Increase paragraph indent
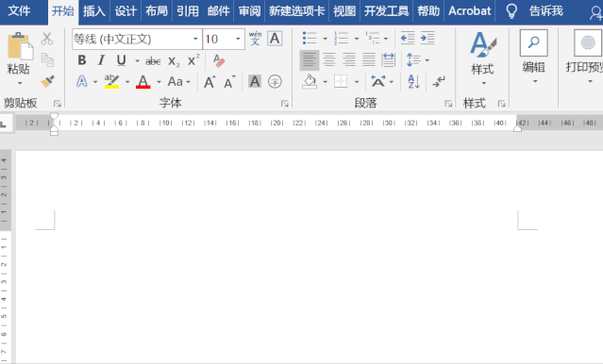Screen dimensions: 603x364 (427, 39)
